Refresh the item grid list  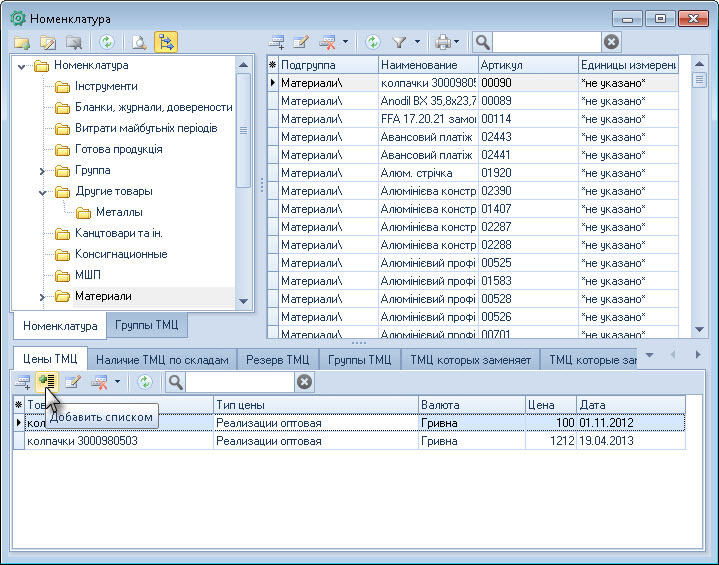coord(373,43)
